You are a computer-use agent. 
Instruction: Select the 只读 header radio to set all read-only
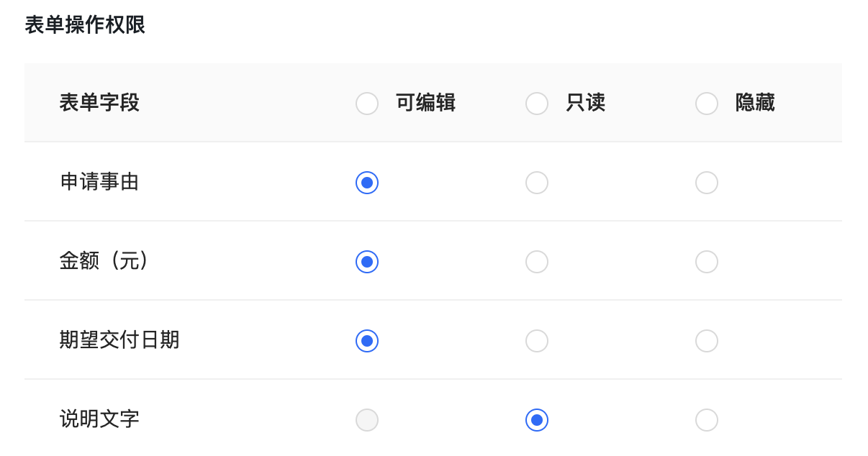coord(537,103)
